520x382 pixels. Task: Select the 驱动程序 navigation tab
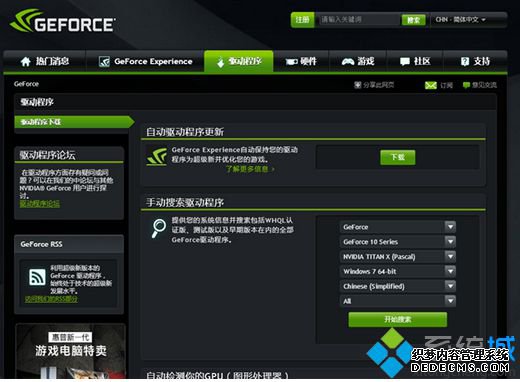239,61
